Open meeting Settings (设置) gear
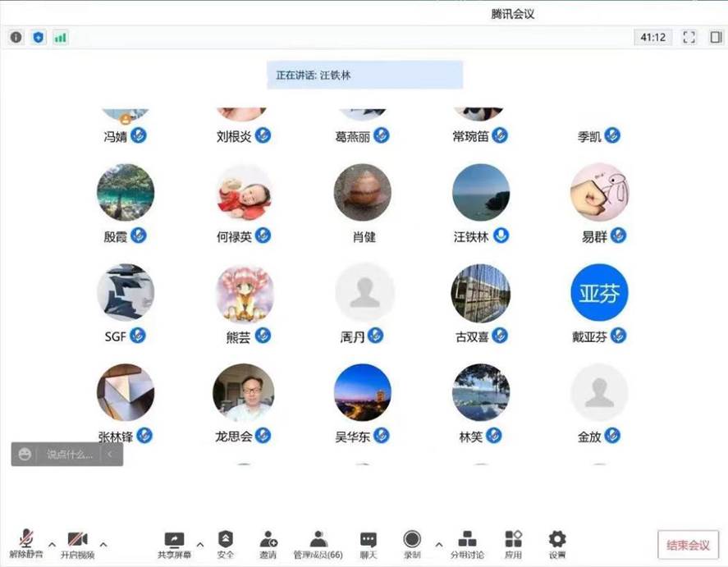 point(557,544)
